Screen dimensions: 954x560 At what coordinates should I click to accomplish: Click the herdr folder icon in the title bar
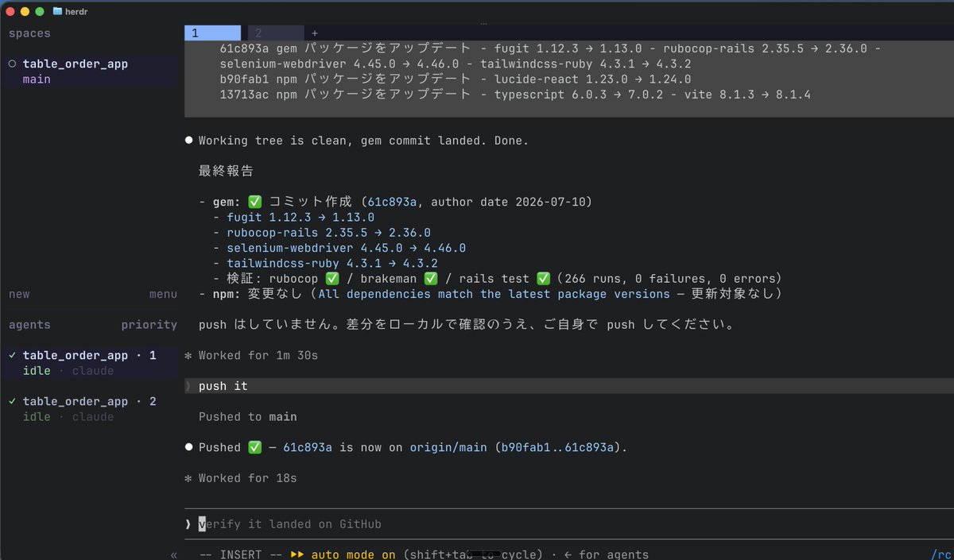click(x=57, y=11)
